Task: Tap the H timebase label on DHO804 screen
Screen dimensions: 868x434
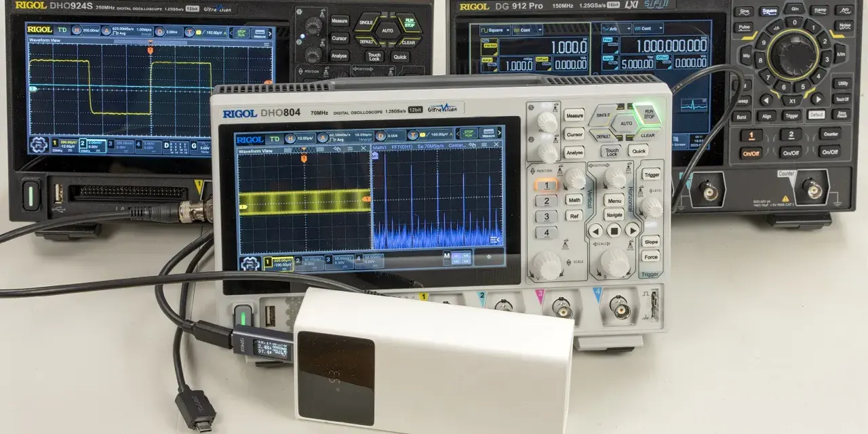Action: pyautogui.click(x=290, y=138)
